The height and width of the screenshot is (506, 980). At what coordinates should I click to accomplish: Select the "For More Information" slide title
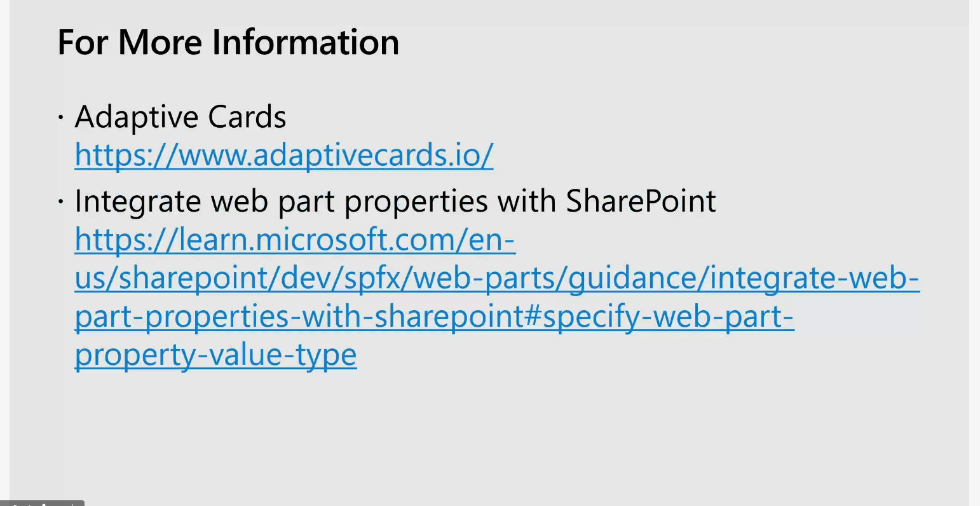(x=228, y=43)
